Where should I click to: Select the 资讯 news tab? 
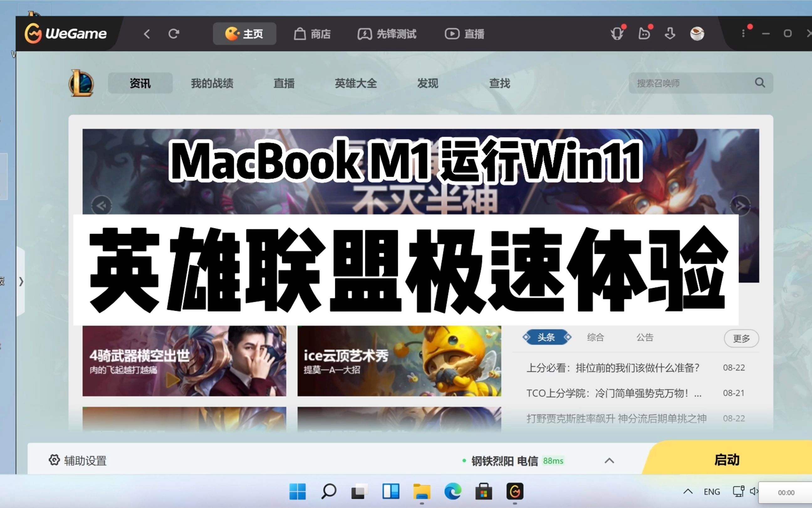[x=140, y=83]
